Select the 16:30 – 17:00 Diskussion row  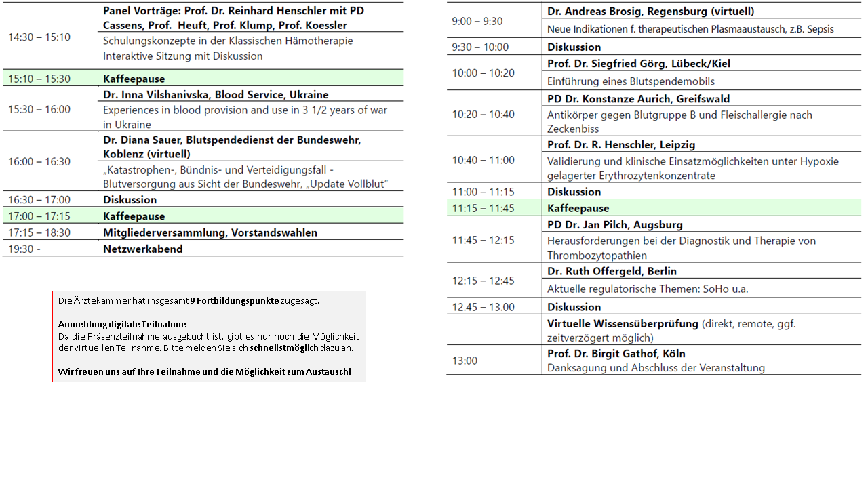(x=130, y=199)
